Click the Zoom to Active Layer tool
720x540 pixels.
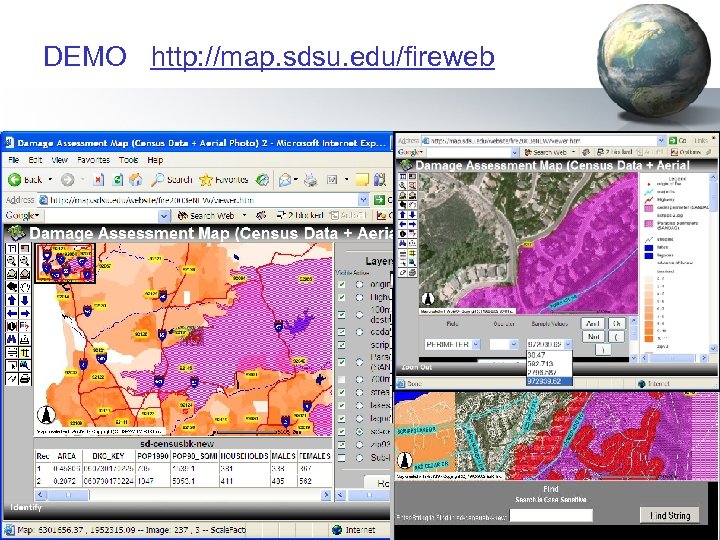tap(24, 275)
